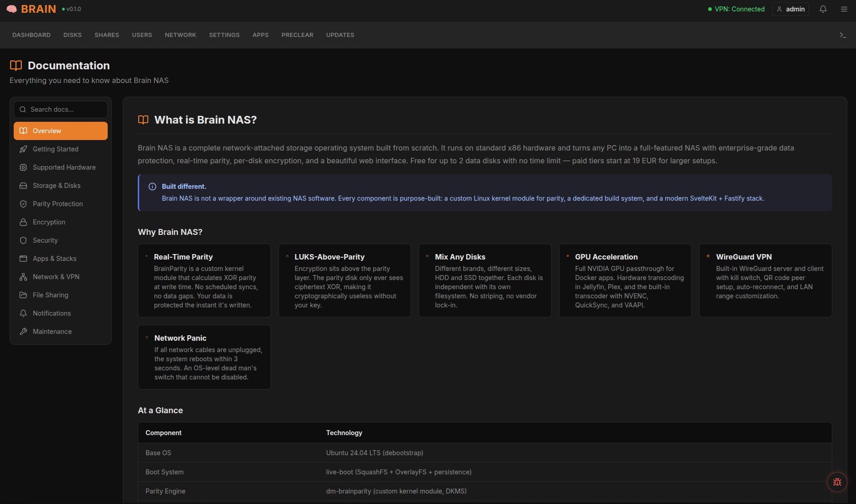
Task: Open the hamburger menu icon
Action: [844, 9]
